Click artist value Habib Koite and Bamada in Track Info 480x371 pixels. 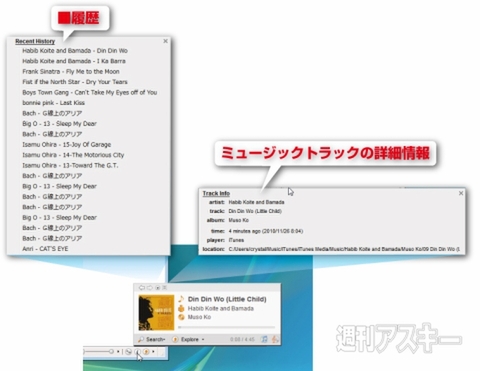coord(256,202)
